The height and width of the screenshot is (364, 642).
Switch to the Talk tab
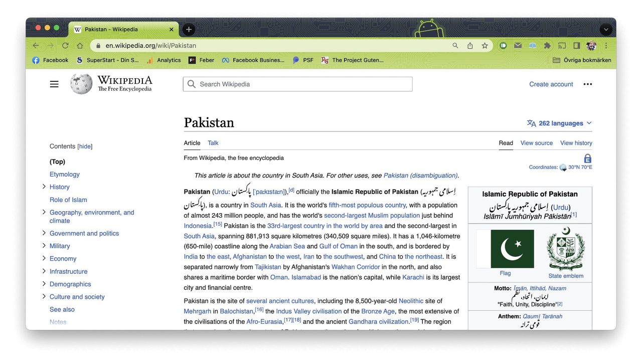pyautogui.click(x=213, y=143)
